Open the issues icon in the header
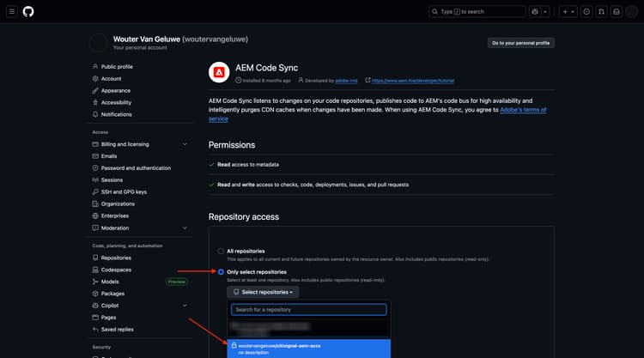The image size is (644, 358). pyautogui.click(x=586, y=11)
